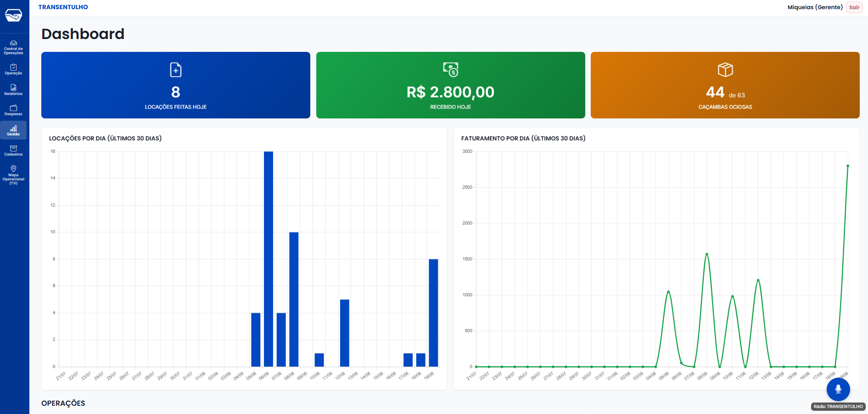
Task: Click the 44 idle caçambas number
Action: pos(715,92)
